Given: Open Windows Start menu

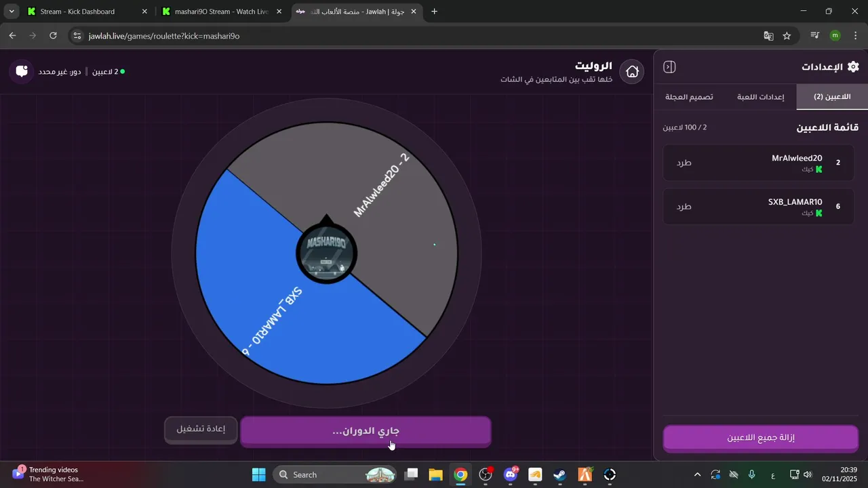Looking at the screenshot, I should pos(259,474).
